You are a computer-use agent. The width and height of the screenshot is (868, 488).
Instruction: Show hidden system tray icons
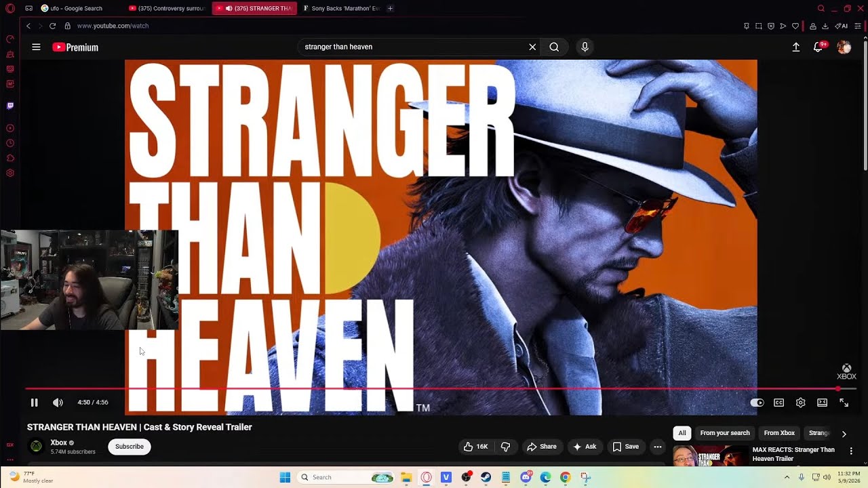(787, 477)
